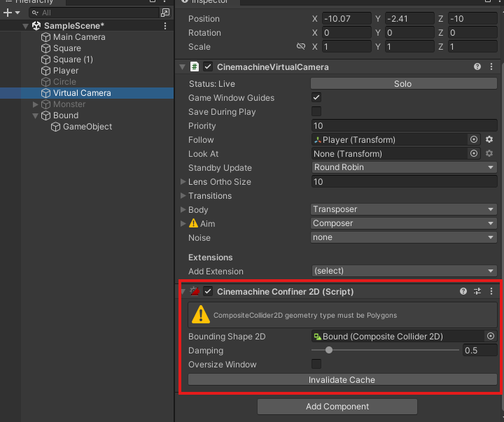Screen dimensions: 504x422
Task: Expand the Lens Ortho Size foldout
Action: 183,181
